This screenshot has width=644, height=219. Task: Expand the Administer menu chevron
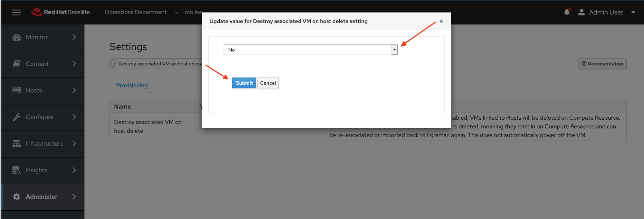point(74,197)
